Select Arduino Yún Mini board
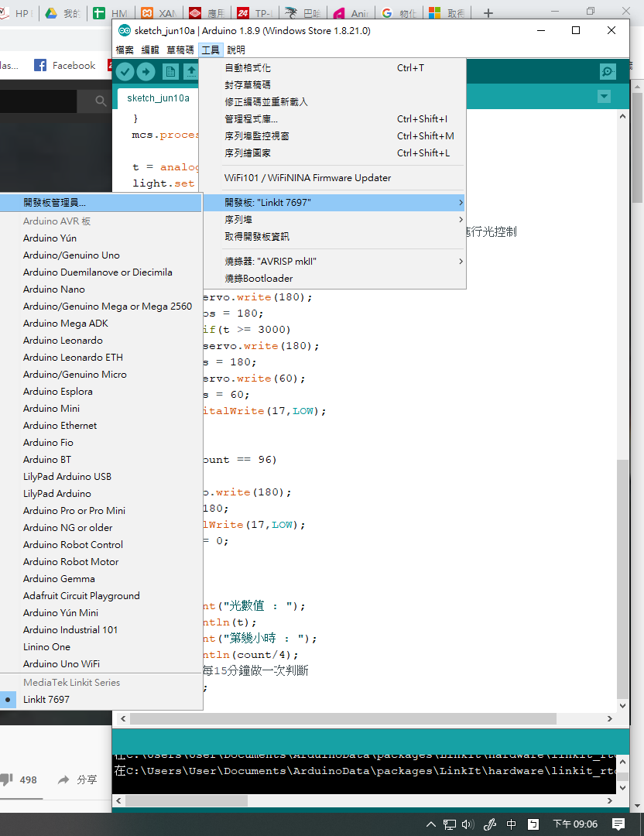 (x=101, y=613)
